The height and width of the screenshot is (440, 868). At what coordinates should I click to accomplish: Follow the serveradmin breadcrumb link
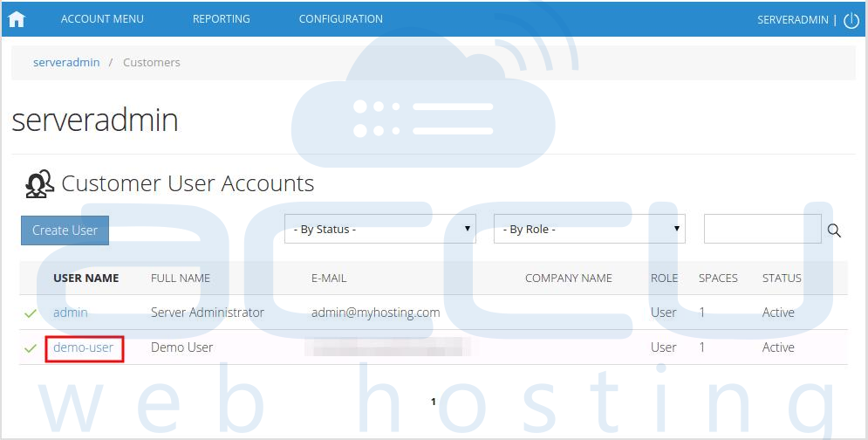pyautogui.click(x=66, y=62)
